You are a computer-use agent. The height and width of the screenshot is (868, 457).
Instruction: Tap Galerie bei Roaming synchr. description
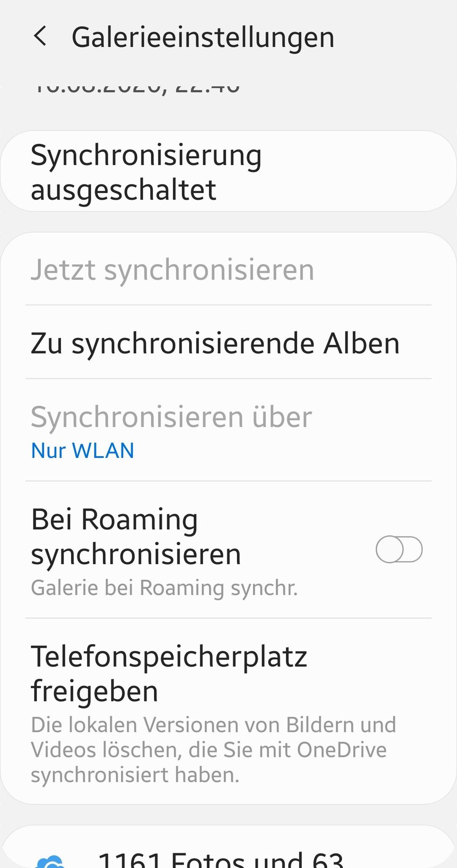point(164,588)
